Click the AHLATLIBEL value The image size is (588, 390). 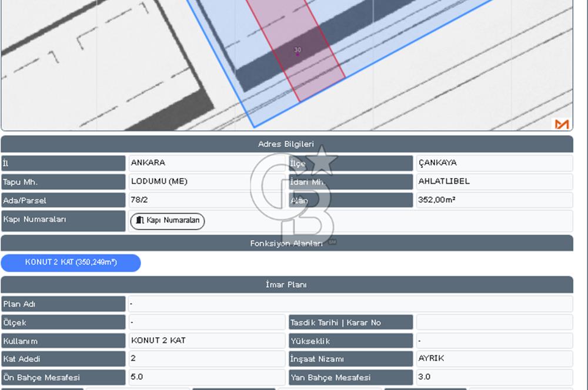pyautogui.click(x=443, y=181)
